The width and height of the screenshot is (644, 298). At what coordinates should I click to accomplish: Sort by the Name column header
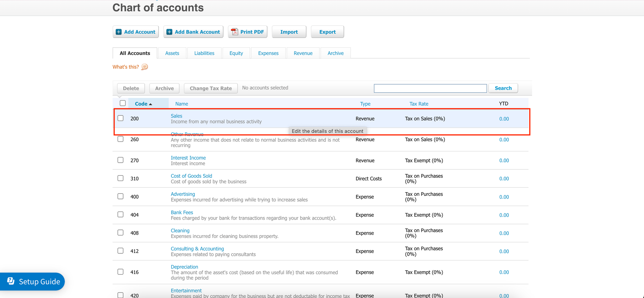point(182,104)
